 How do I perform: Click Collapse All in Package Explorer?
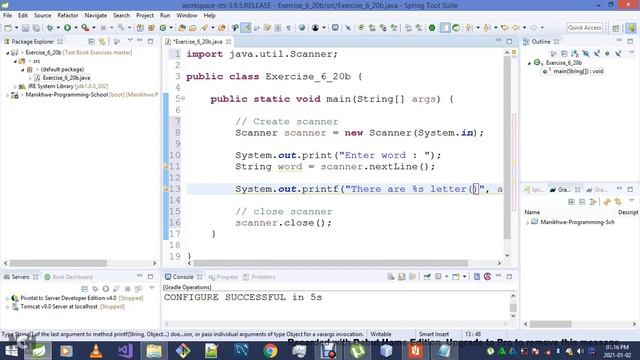[x=91, y=42]
